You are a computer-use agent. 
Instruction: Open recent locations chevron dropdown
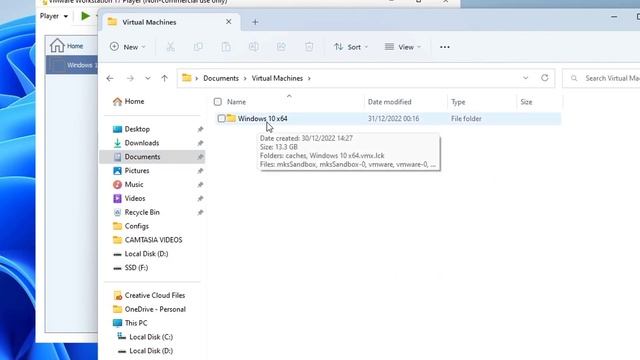point(147,78)
